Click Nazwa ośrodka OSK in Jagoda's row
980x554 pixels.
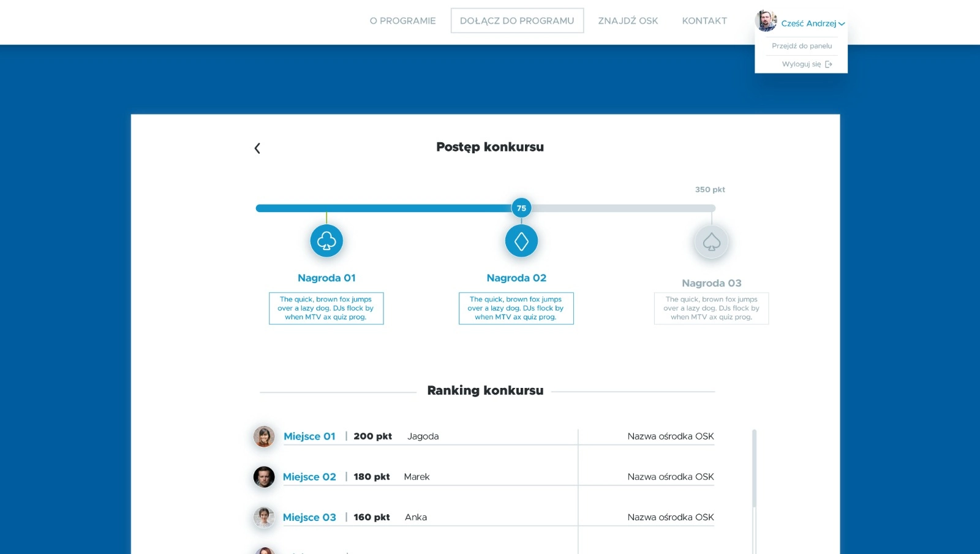(671, 436)
